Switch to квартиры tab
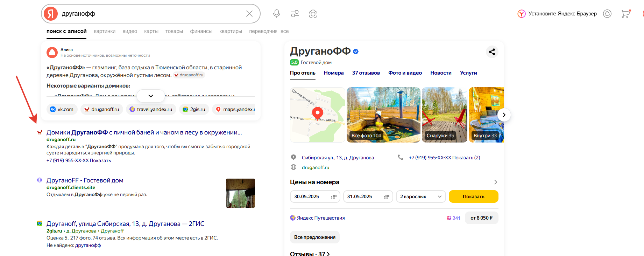Image resolution: width=644 pixels, height=256 pixels. [231, 31]
